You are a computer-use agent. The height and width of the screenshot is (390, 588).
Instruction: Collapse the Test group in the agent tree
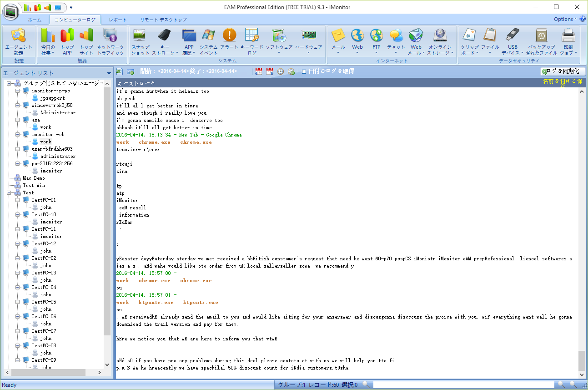pos(9,192)
